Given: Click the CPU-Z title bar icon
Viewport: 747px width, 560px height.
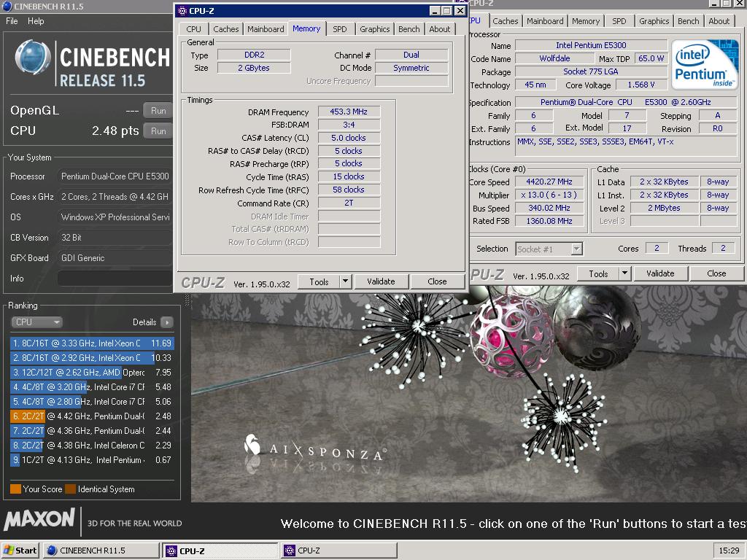Looking at the screenshot, I should (182, 10).
